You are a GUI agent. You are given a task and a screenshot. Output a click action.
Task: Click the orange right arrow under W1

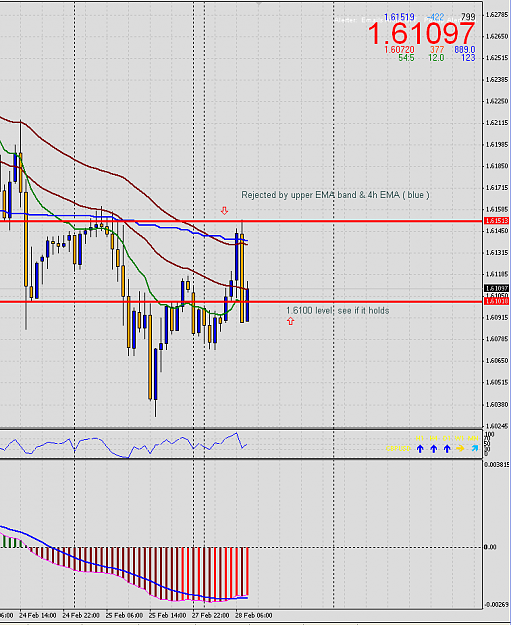click(460, 448)
